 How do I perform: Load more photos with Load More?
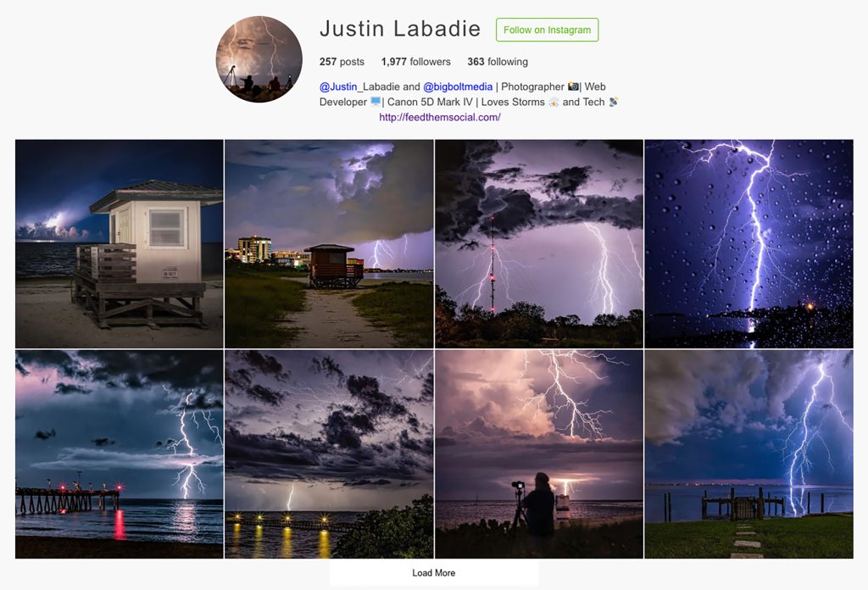point(433,573)
